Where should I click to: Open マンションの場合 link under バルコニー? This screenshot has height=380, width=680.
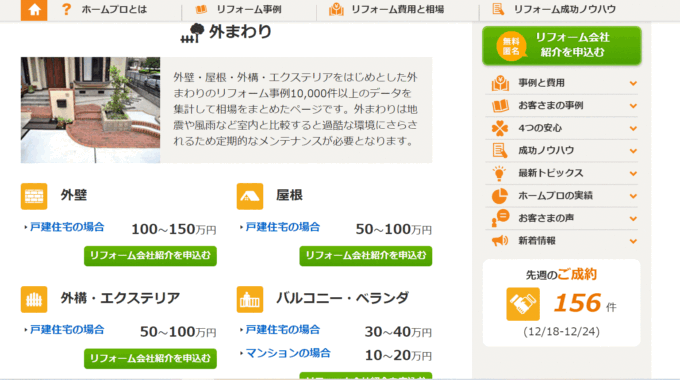(288, 353)
